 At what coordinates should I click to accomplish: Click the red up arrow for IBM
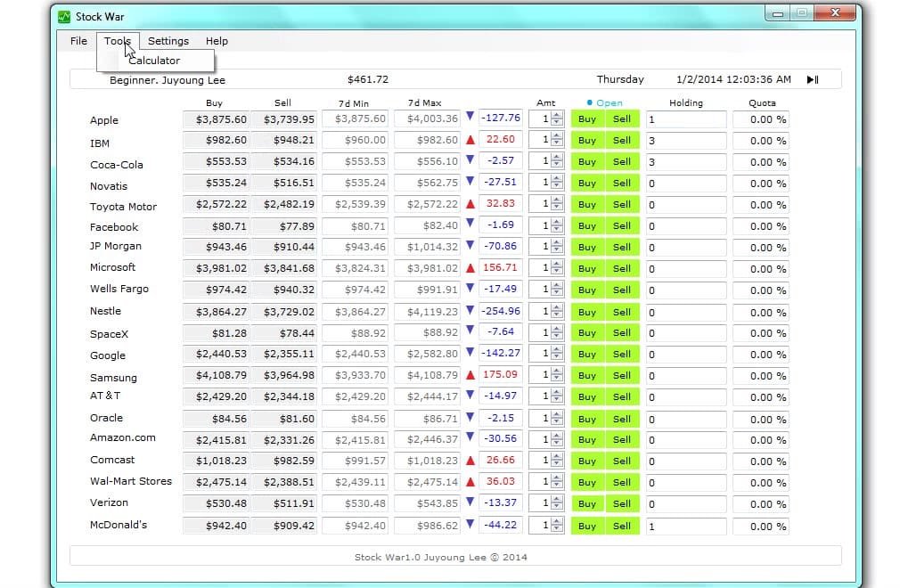(x=470, y=140)
